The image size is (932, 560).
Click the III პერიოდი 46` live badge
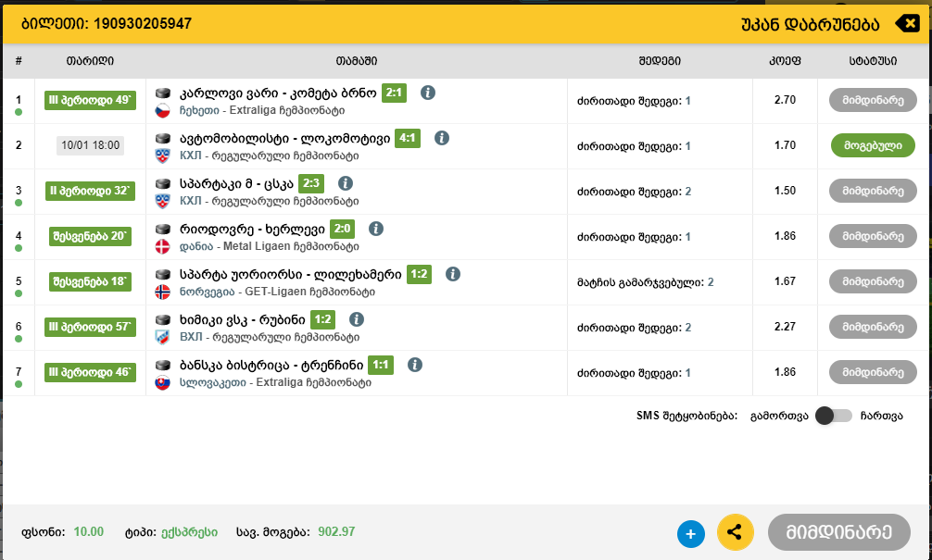91,372
